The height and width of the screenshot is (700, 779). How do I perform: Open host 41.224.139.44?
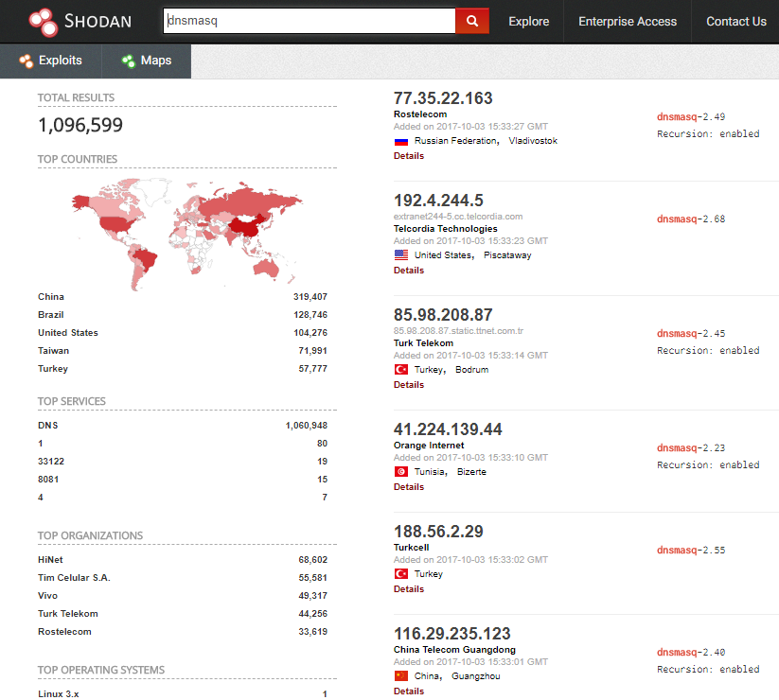click(448, 429)
